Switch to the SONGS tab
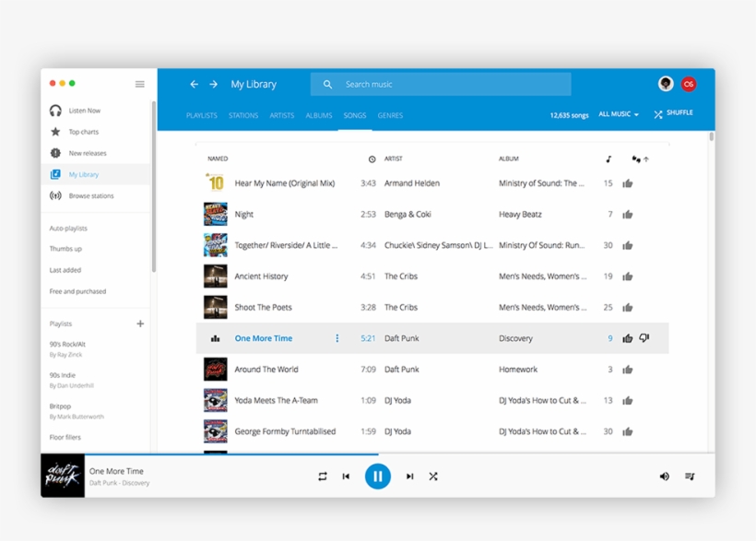 coord(355,116)
